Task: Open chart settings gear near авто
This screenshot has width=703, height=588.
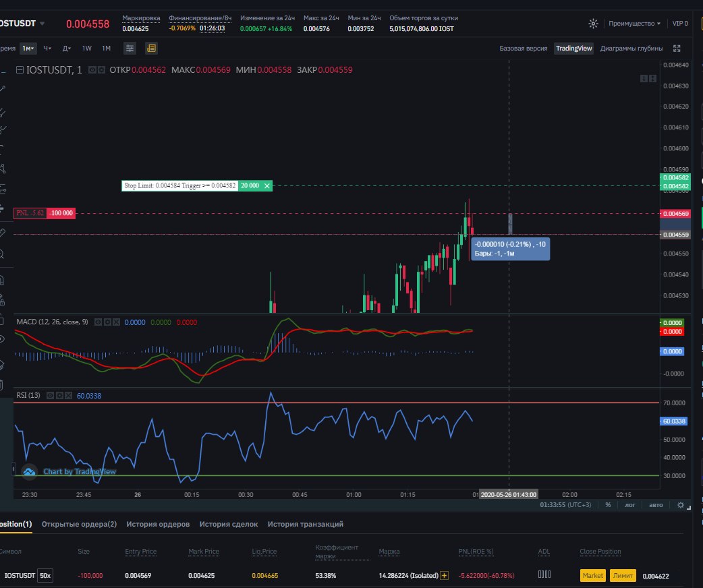Action: tap(681, 505)
